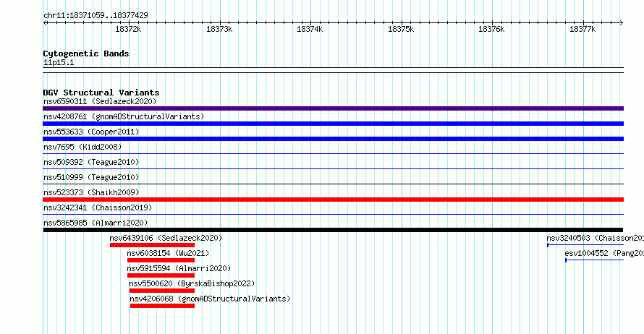Click the nsv6590311 (Sedlazeck2020) variant label
Viewport: 644px width, 334px height.
[100, 101]
